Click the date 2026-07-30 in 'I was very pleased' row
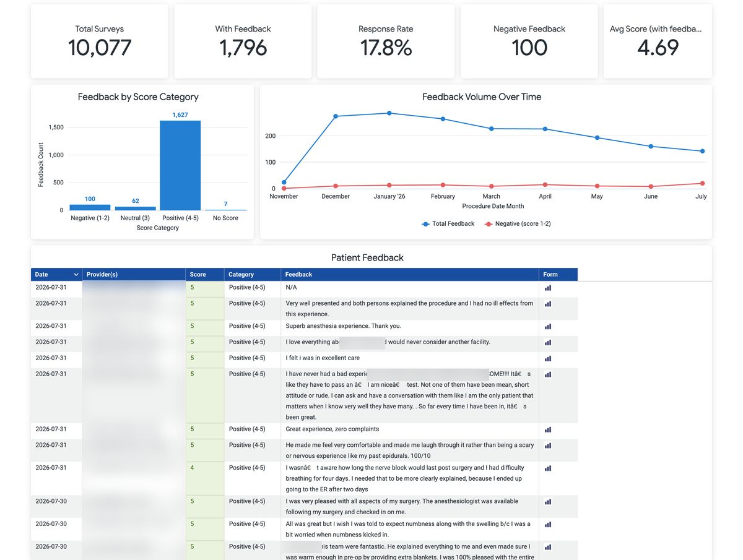Image resolution: width=743 pixels, height=560 pixels. pyautogui.click(x=51, y=501)
